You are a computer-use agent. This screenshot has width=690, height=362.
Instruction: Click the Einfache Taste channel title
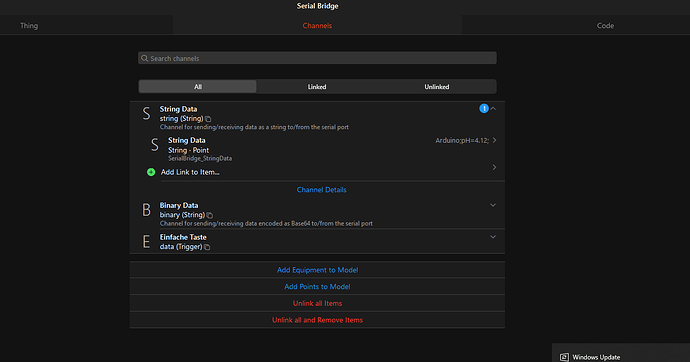click(183, 237)
